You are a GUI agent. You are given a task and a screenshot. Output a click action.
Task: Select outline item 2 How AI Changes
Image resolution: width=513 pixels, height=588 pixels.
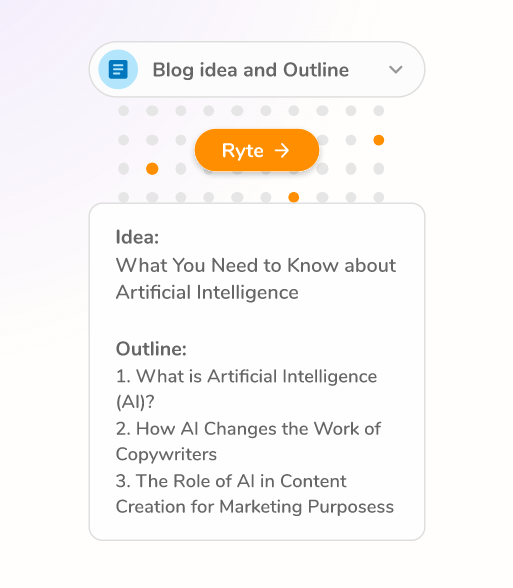(x=248, y=429)
